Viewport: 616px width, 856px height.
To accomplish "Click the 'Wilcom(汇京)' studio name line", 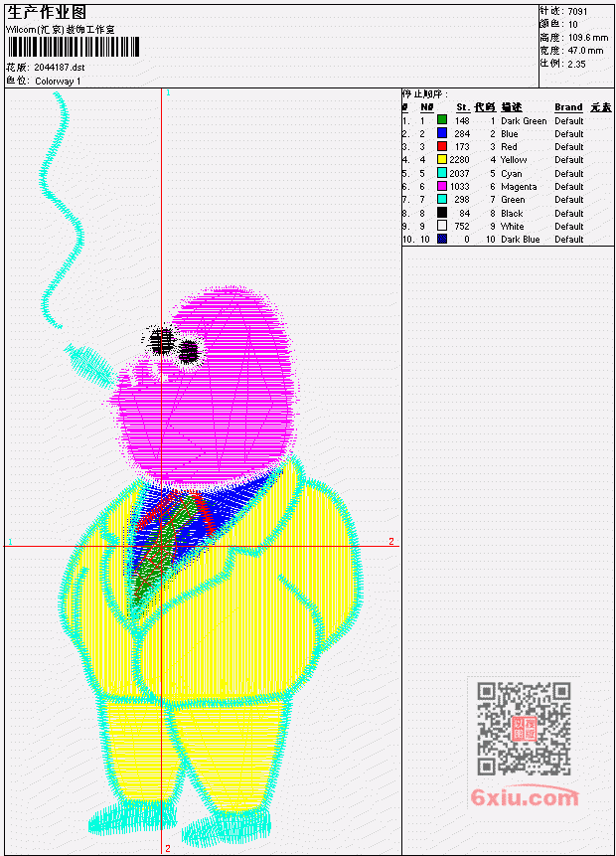I will (61, 30).
